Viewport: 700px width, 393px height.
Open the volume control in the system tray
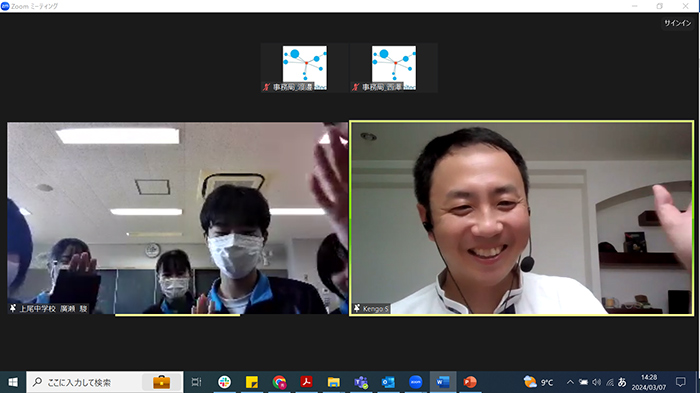596,382
